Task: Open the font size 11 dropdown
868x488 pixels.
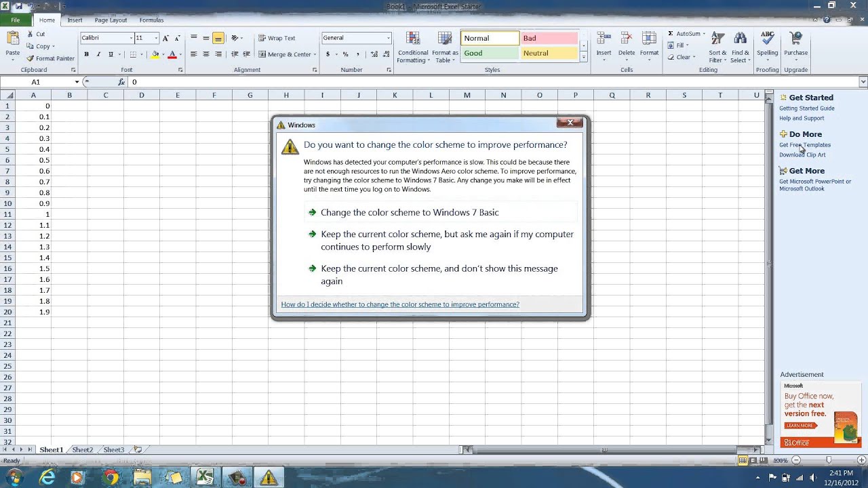Action: pyautogui.click(x=156, y=38)
